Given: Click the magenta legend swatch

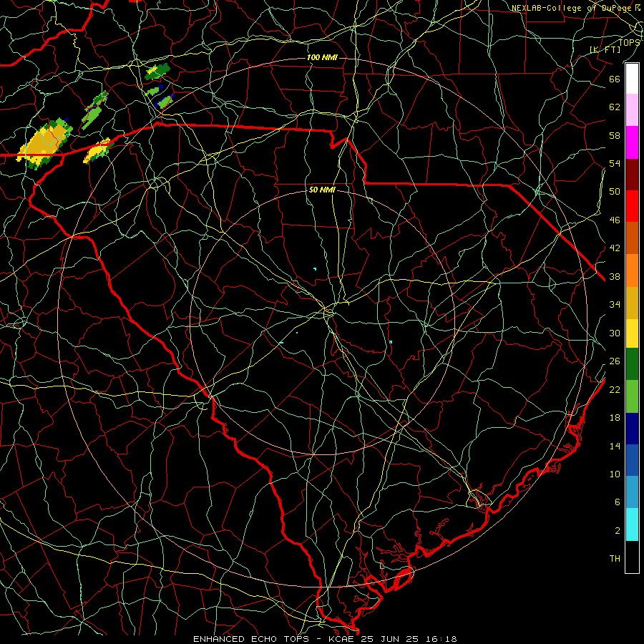Looking at the screenshot, I should pyautogui.click(x=632, y=142).
